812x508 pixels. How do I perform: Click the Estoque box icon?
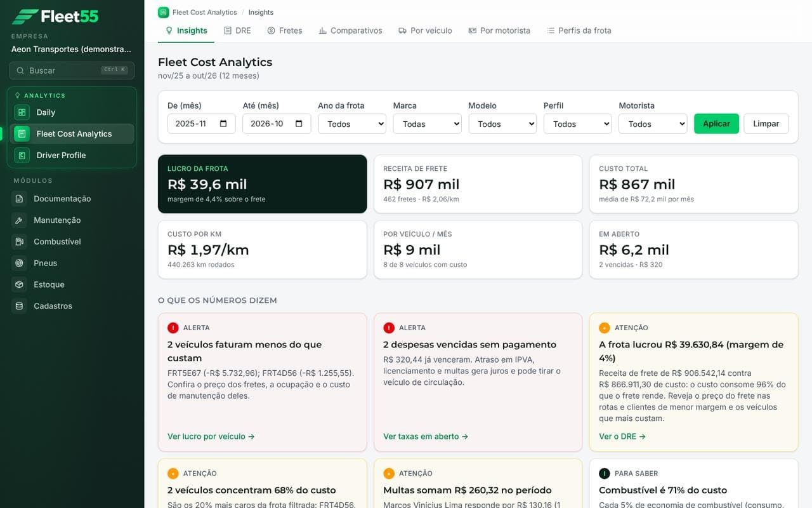point(20,284)
